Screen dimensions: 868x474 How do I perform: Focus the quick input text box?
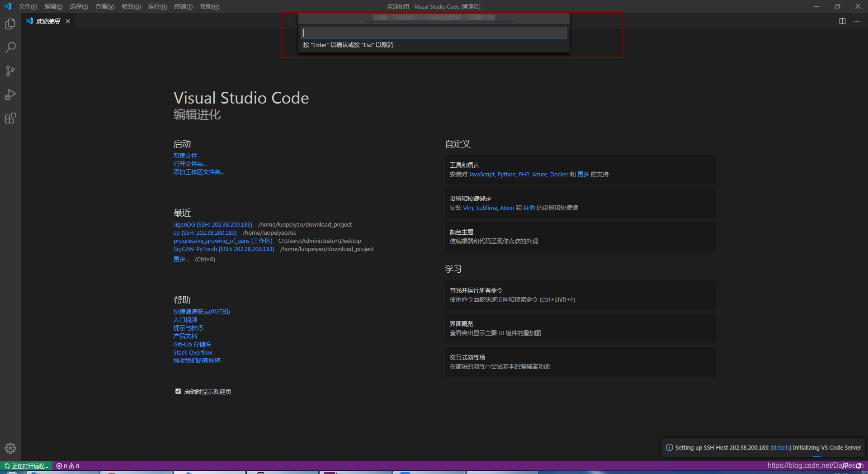tap(434, 33)
